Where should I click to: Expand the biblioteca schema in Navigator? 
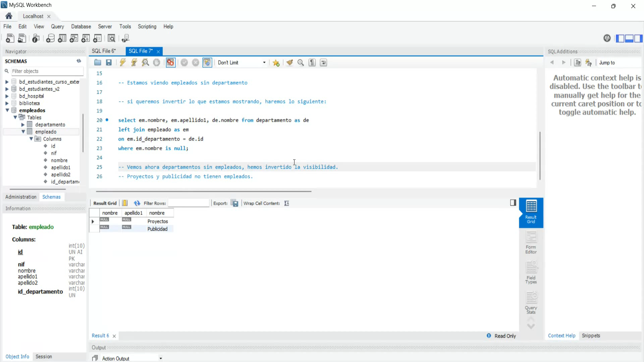7,103
